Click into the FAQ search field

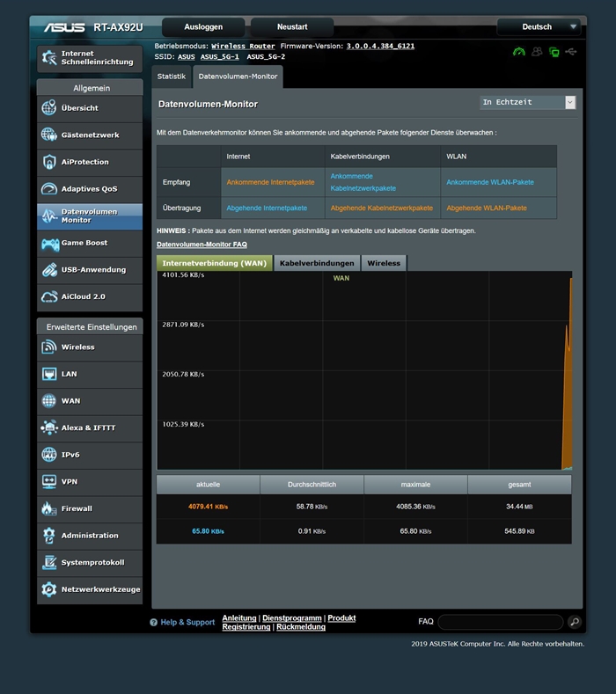[501, 622]
